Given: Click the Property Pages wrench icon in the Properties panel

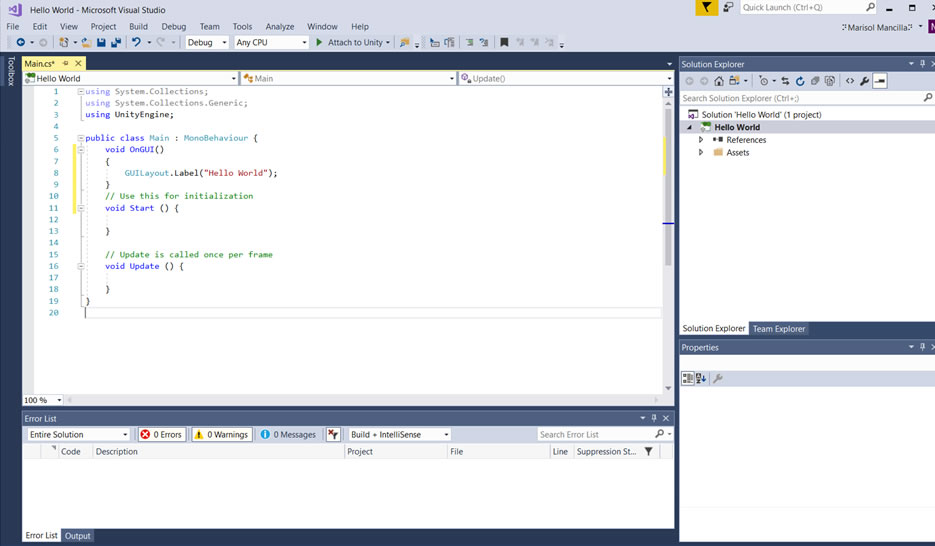Looking at the screenshot, I should [x=718, y=378].
